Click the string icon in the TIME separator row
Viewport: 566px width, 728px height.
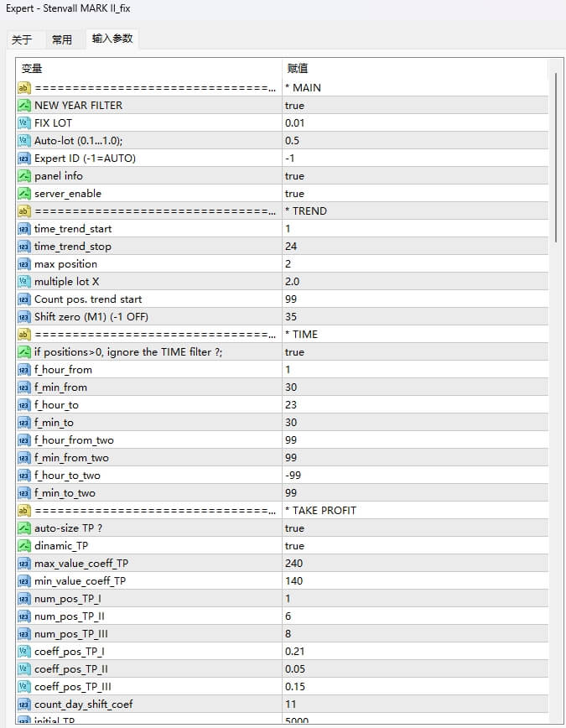(x=24, y=335)
